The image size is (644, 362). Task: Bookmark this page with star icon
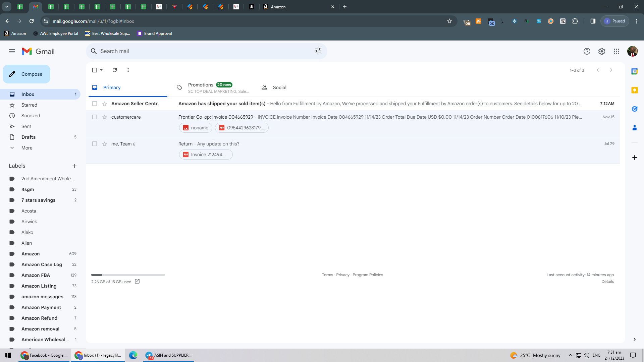[x=449, y=21]
